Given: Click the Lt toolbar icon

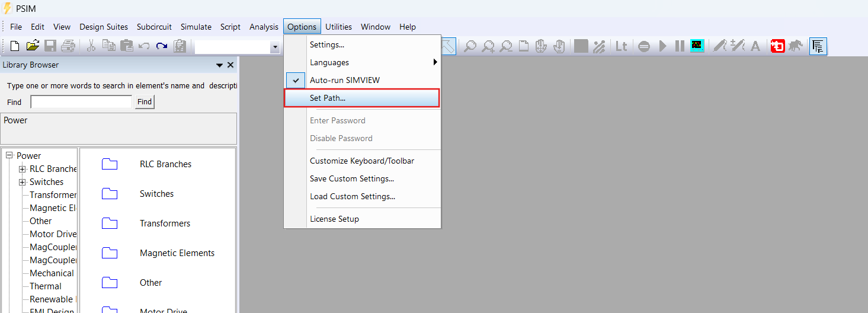Looking at the screenshot, I should (x=622, y=46).
